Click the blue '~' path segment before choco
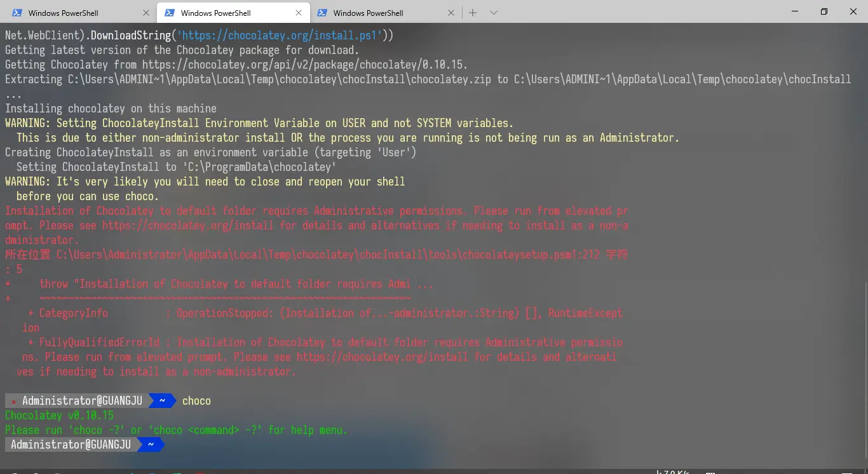The image size is (868, 474). (x=162, y=400)
